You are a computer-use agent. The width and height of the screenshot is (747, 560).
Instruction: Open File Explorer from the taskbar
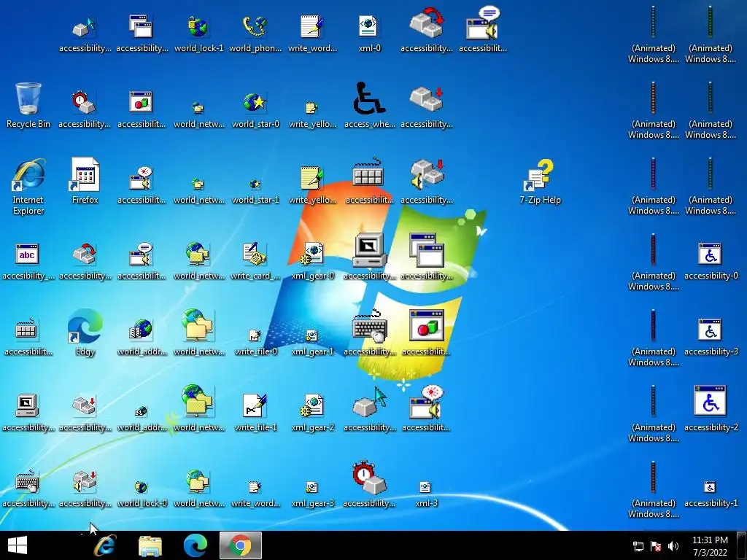tap(150, 545)
